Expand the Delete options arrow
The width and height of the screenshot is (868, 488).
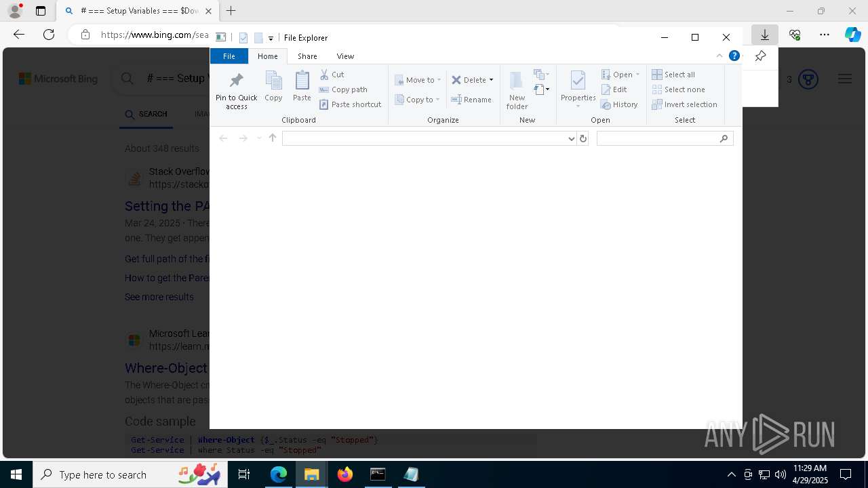(x=491, y=80)
